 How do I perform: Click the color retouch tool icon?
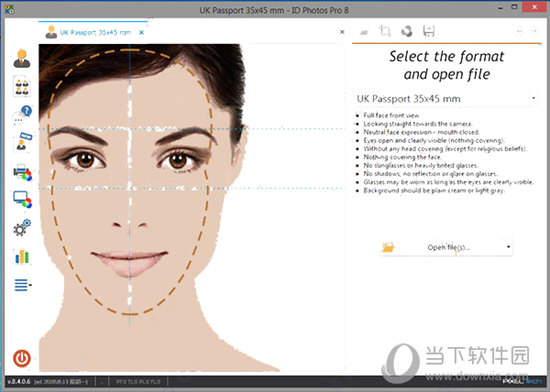(x=407, y=32)
